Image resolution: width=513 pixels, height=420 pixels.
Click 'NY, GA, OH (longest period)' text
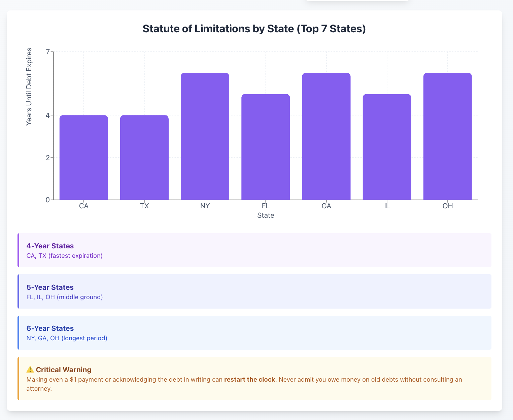point(67,338)
